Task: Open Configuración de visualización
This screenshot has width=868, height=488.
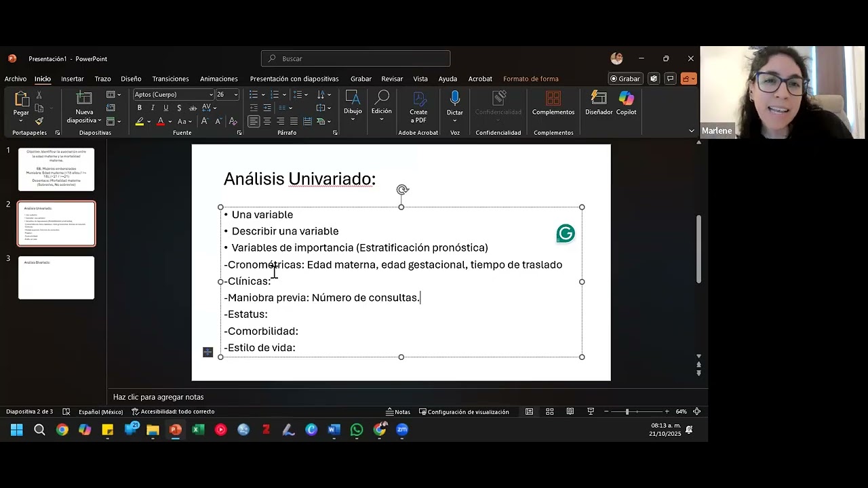Action: point(464,411)
